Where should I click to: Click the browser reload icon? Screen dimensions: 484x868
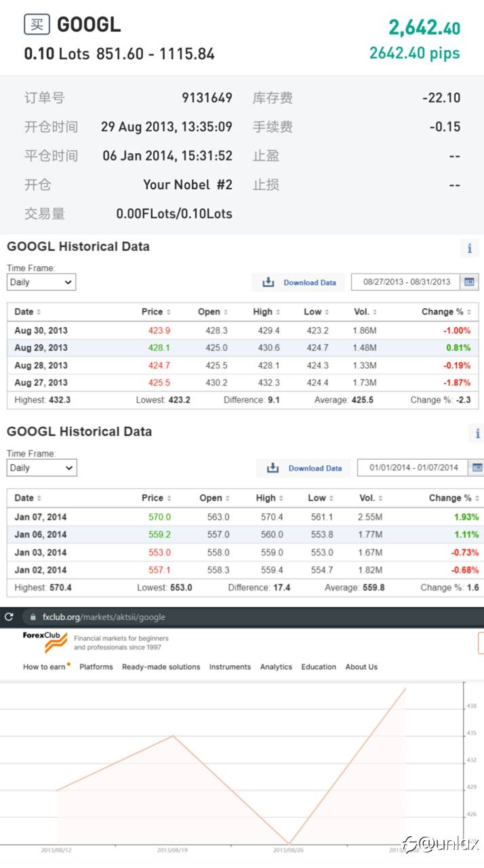[9, 617]
